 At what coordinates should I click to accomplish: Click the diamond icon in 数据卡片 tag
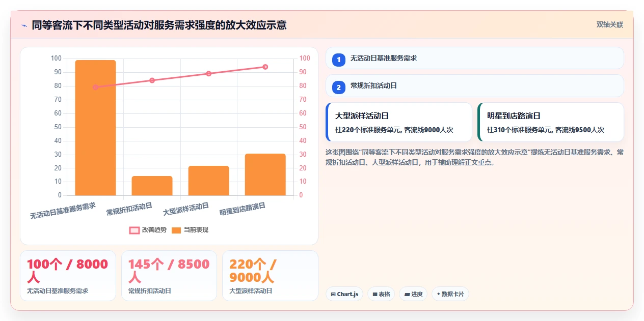(438, 294)
